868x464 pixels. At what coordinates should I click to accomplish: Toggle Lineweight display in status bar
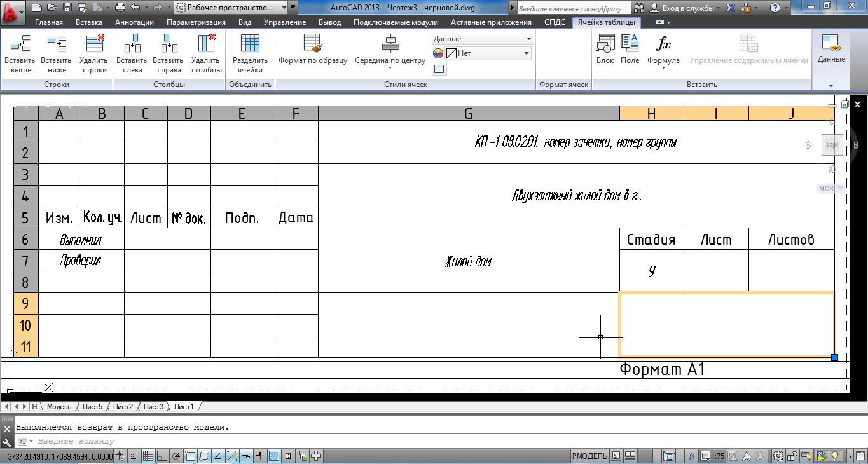[259, 456]
